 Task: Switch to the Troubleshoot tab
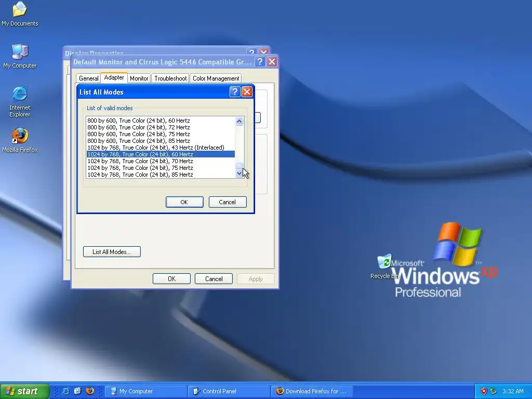pos(170,78)
